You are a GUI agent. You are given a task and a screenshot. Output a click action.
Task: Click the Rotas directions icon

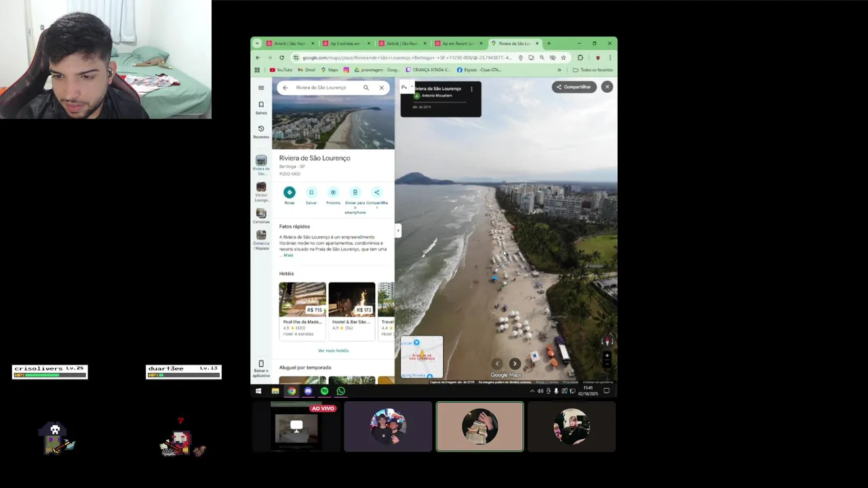coord(290,192)
